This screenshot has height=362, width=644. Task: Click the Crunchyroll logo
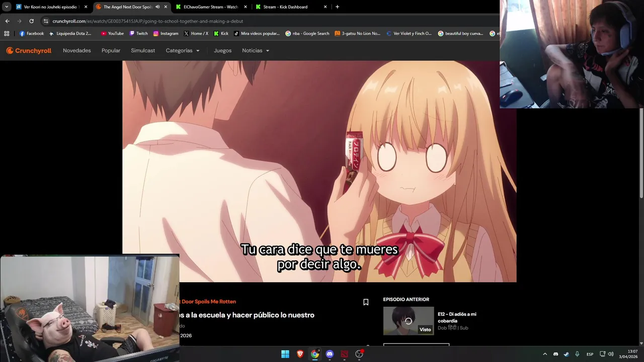coord(29,51)
